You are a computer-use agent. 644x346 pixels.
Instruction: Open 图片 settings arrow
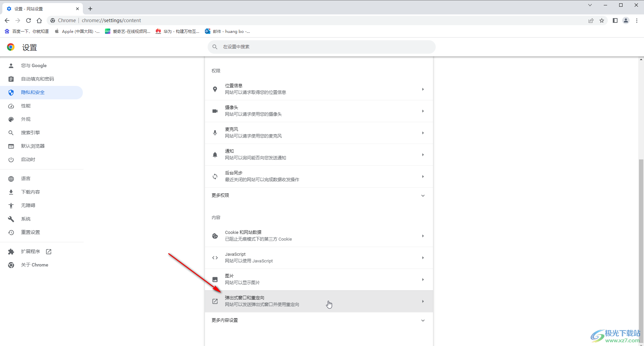click(x=423, y=280)
